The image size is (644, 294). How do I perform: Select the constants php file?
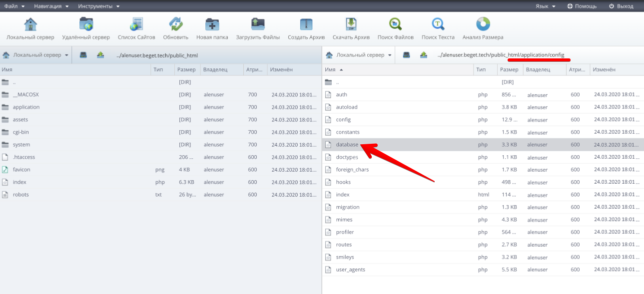coord(483,132)
